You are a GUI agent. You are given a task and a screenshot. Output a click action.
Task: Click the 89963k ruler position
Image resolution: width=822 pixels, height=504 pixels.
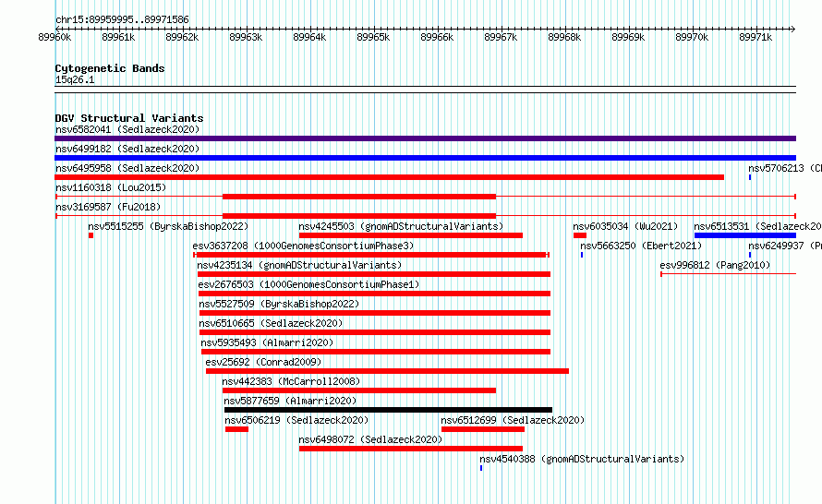point(246,37)
